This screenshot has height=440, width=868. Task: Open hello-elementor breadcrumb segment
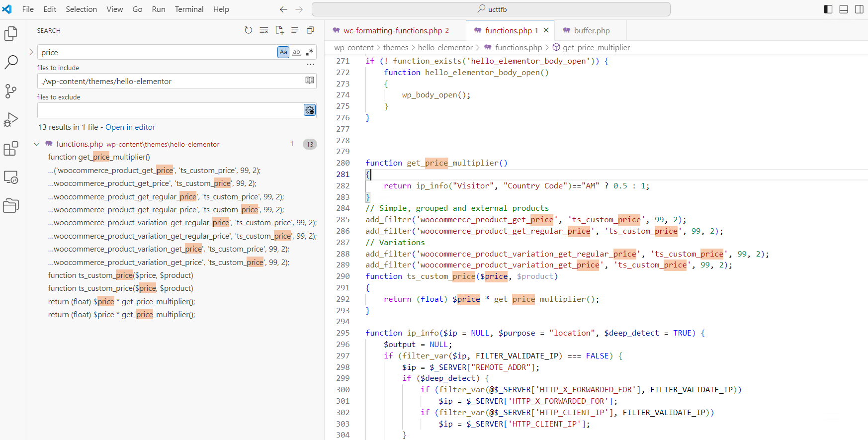point(445,48)
